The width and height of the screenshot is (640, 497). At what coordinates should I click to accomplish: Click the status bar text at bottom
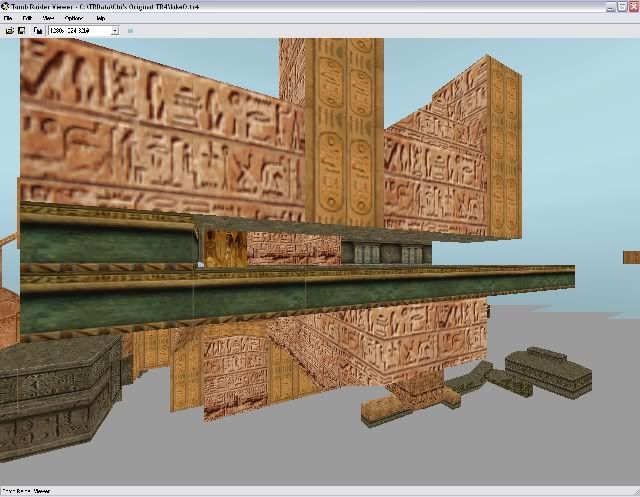click(26, 491)
